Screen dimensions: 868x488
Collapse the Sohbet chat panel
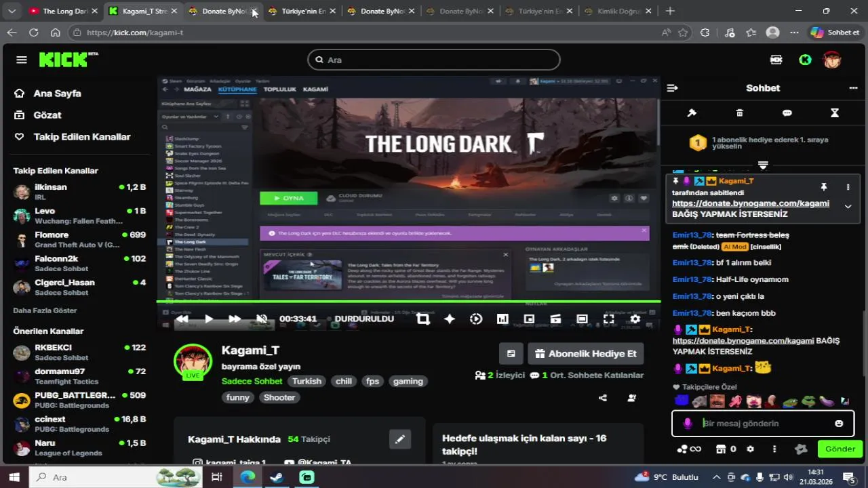[x=673, y=88]
